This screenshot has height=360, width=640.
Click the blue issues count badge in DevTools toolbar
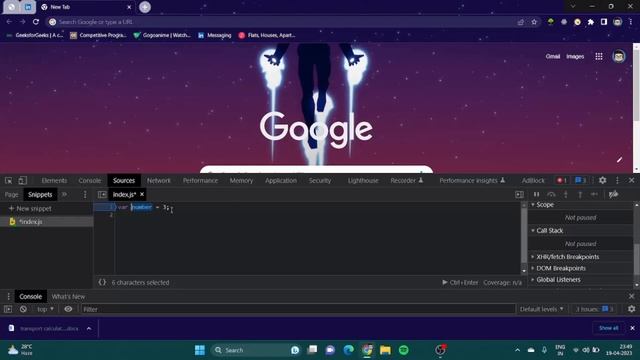click(x=580, y=180)
